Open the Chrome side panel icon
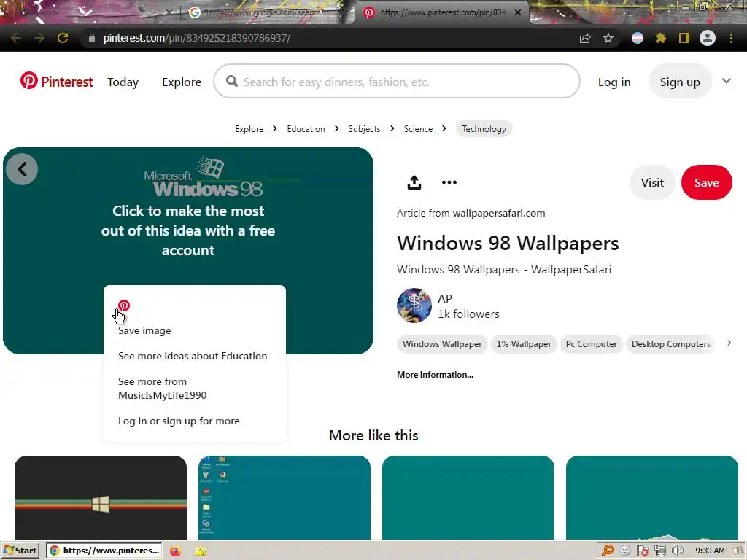Viewport: 747px width, 560px height. 684,38
